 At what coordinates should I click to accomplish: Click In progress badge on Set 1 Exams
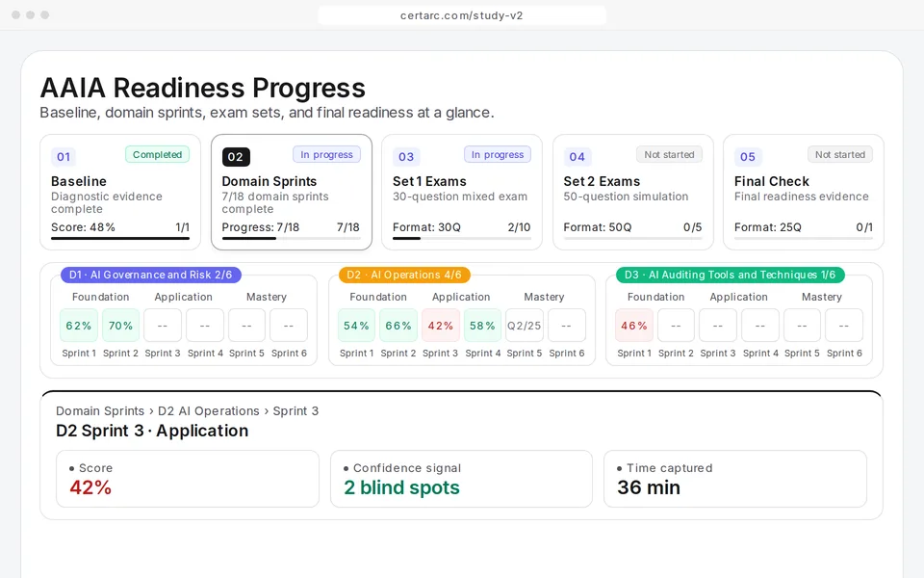(498, 154)
